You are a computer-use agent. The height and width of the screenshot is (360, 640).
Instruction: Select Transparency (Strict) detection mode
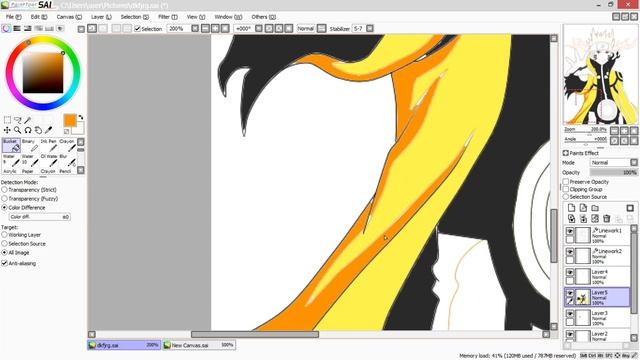click(4, 190)
